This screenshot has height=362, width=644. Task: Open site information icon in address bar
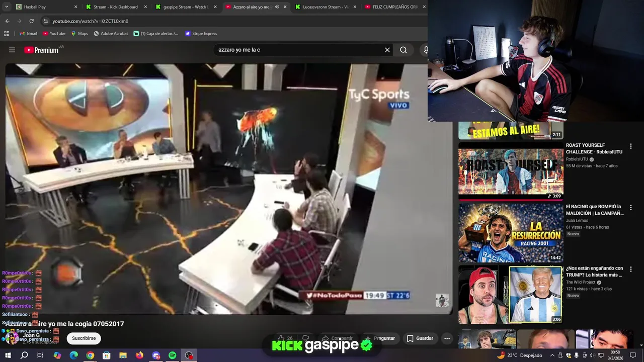point(46,21)
